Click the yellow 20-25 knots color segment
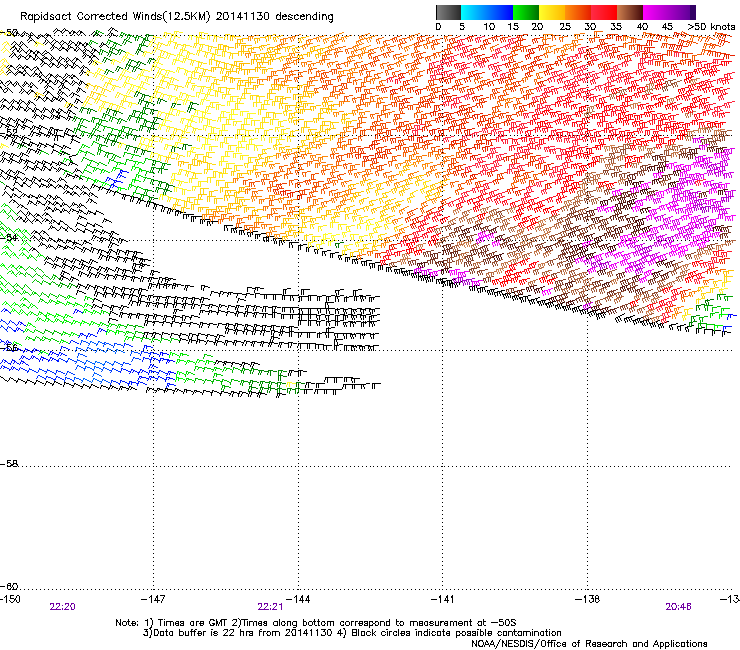 pos(552,12)
